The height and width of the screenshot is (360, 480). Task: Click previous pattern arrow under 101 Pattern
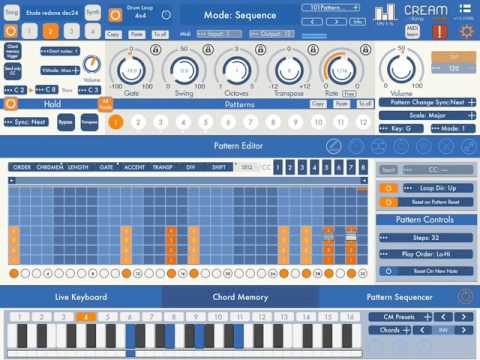312,22
